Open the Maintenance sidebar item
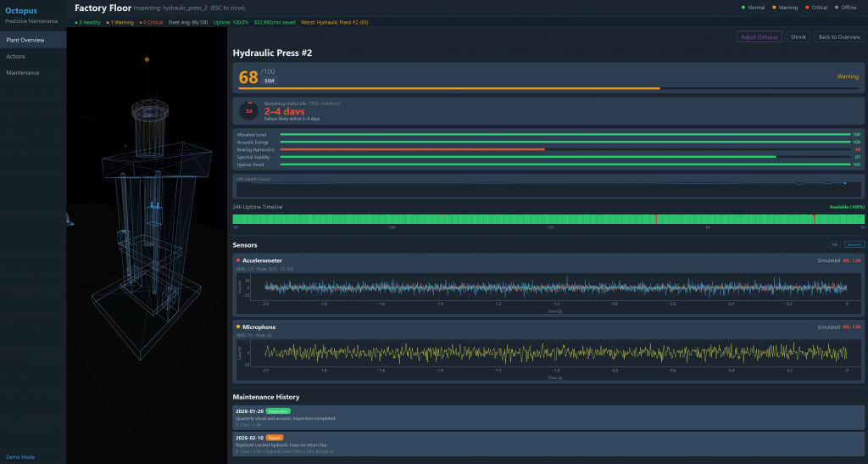Viewport: 868px width, 464px height. pos(23,73)
